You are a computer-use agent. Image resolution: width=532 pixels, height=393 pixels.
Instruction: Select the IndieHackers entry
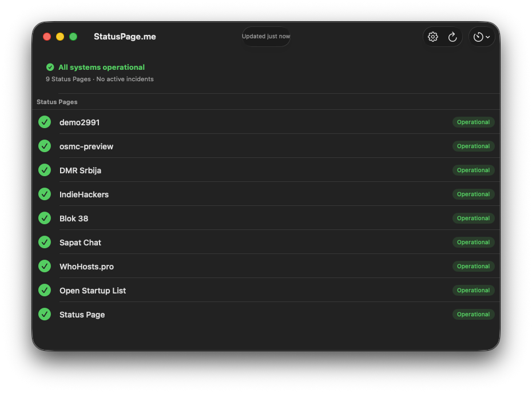click(266, 194)
